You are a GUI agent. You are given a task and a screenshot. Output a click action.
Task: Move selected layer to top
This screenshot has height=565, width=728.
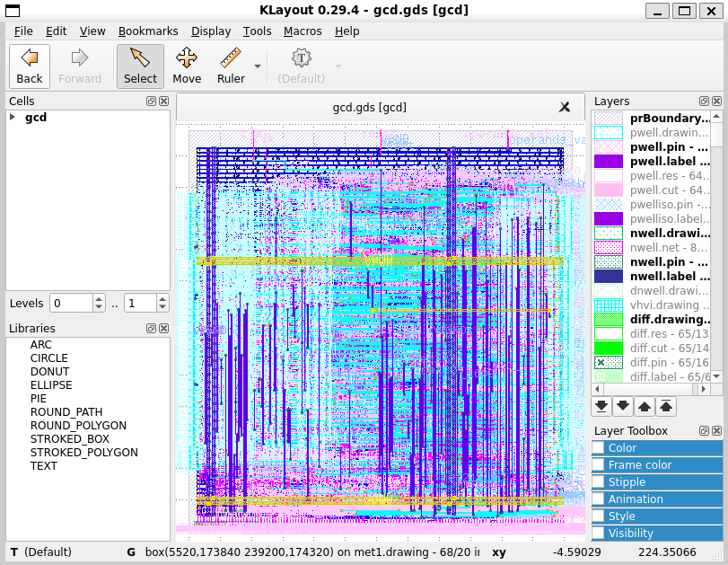click(x=666, y=407)
